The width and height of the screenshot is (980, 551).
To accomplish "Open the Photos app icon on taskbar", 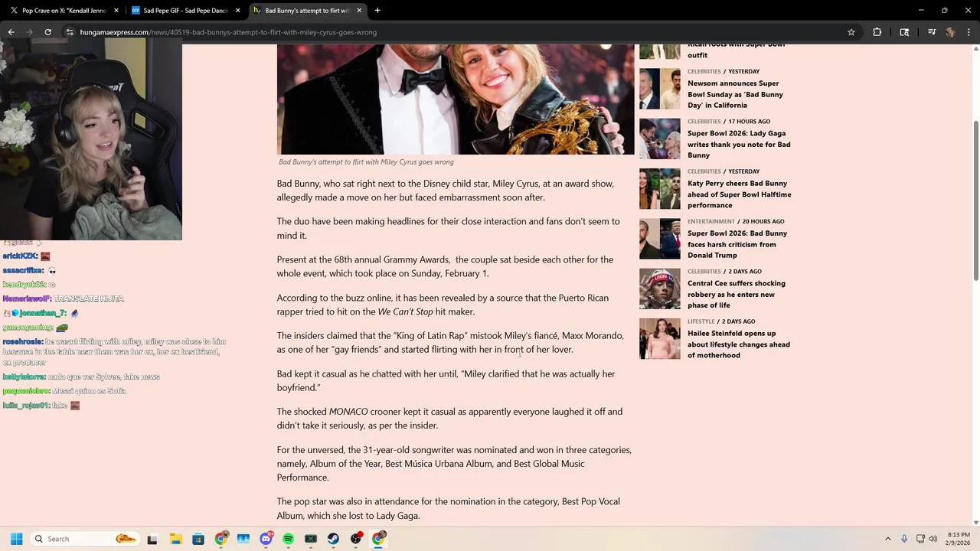I will [243, 539].
